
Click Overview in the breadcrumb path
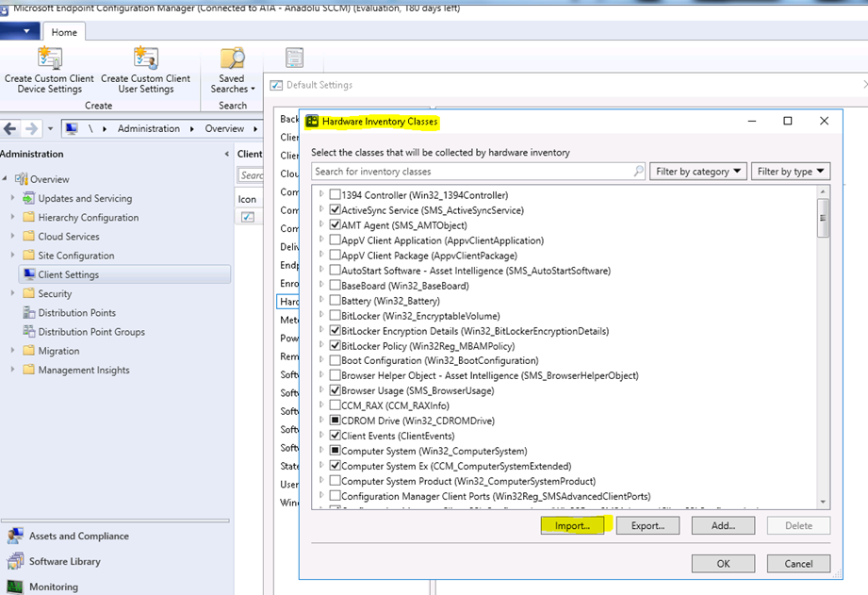[x=224, y=128]
